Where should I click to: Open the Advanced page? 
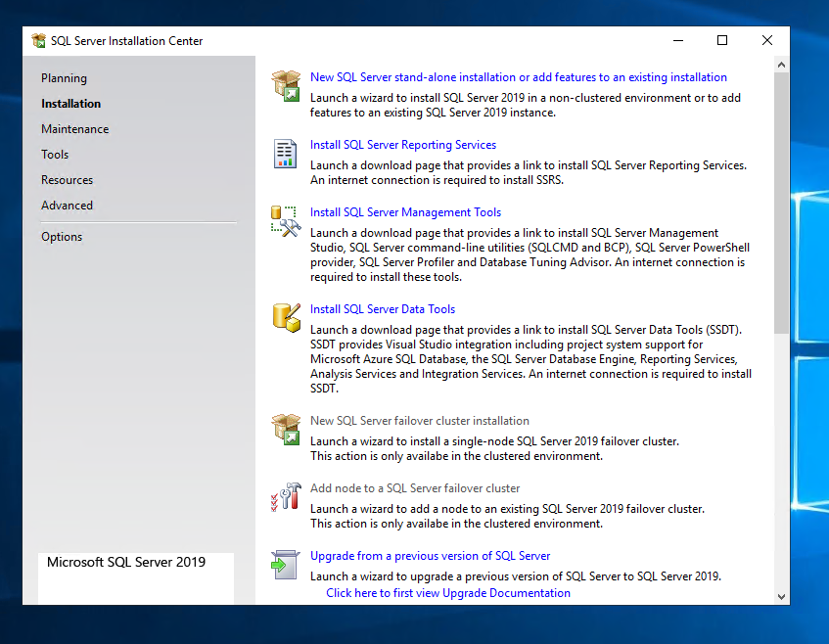point(67,206)
